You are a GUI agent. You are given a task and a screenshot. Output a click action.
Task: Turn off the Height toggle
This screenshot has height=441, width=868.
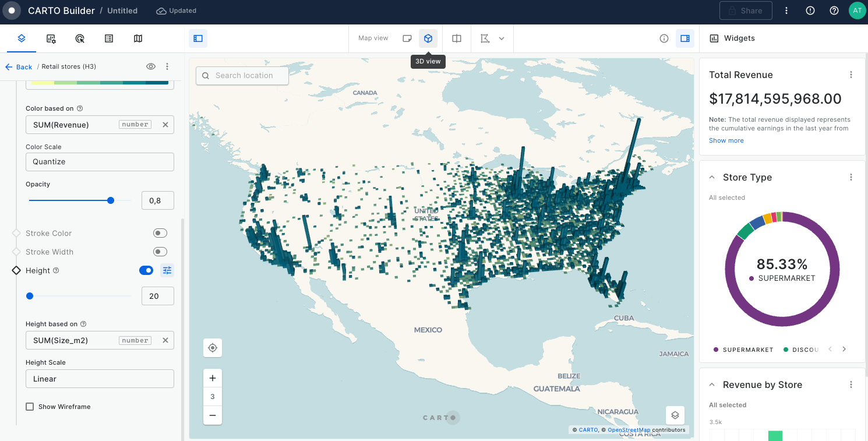click(146, 270)
